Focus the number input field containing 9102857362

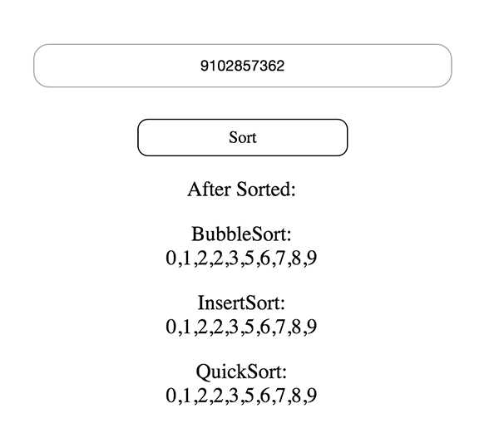click(243, 66)
